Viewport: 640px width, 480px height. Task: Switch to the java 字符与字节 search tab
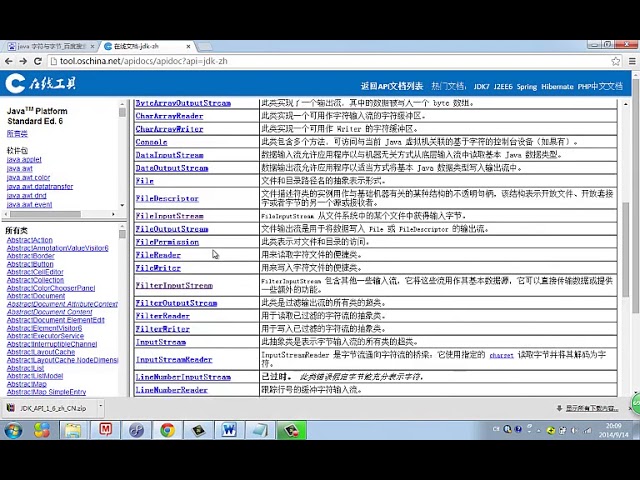(51, 46)
